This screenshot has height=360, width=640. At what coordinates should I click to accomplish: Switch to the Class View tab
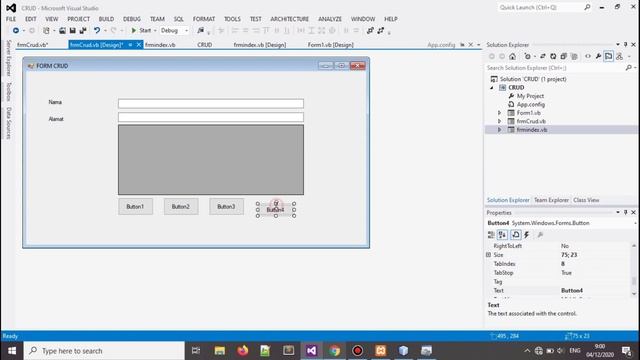(x=586, y=200)
